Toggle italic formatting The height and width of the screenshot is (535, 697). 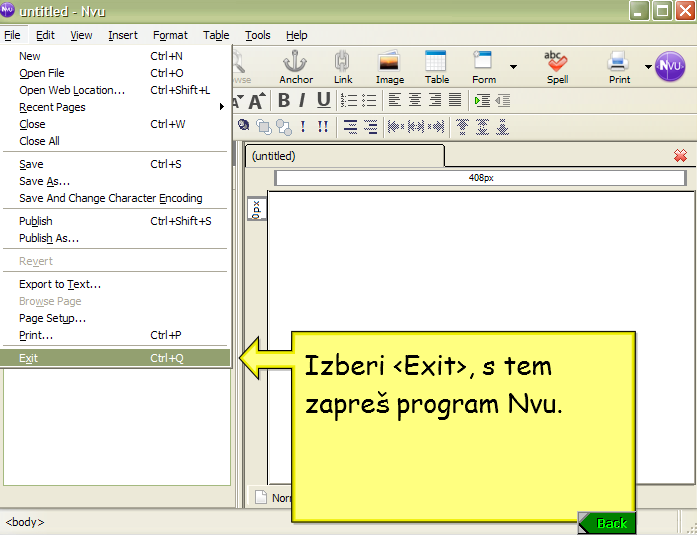point(303,100)
